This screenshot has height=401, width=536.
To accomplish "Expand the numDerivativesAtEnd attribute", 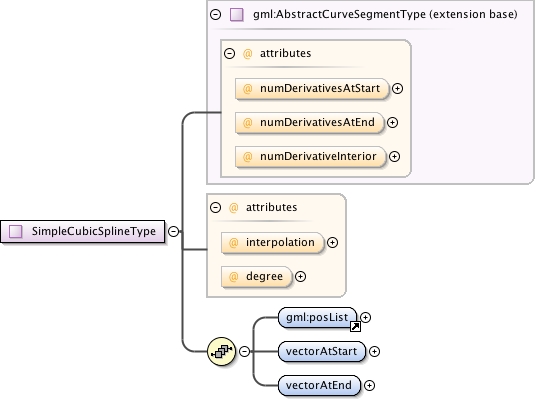I will point(392,122).
